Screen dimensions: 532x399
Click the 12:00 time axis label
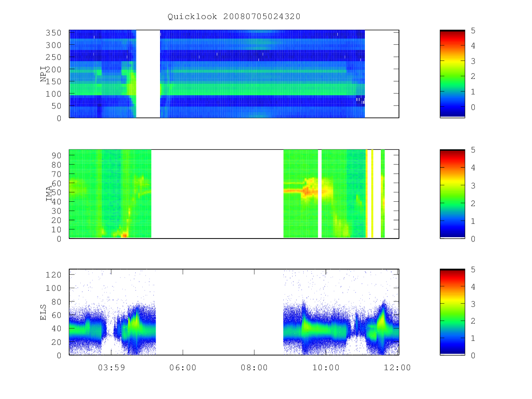tap(397, 368)
